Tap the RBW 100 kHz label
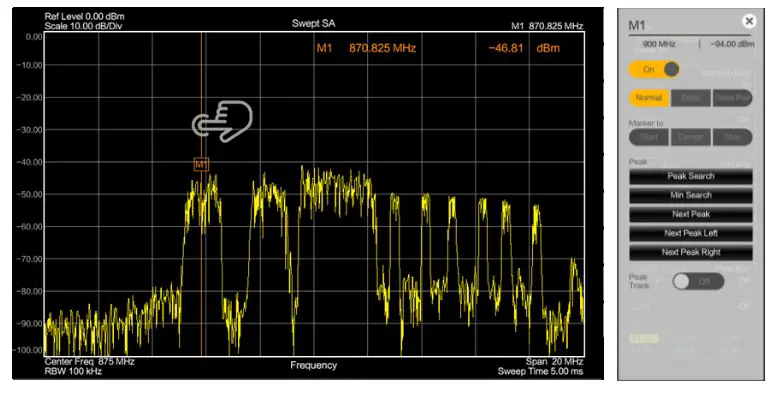Image resolution: width=773 pixels, height=394 pixels. pos(73,371)
